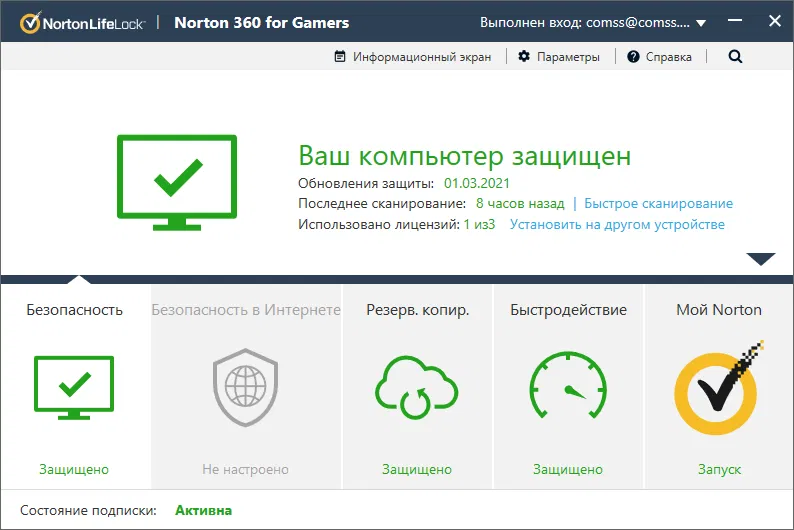Image resolution: width=794 pixels, height=530 pixels.
Task: Click 'Защищено' status under Безопасность
Action: tap(74, 469)
